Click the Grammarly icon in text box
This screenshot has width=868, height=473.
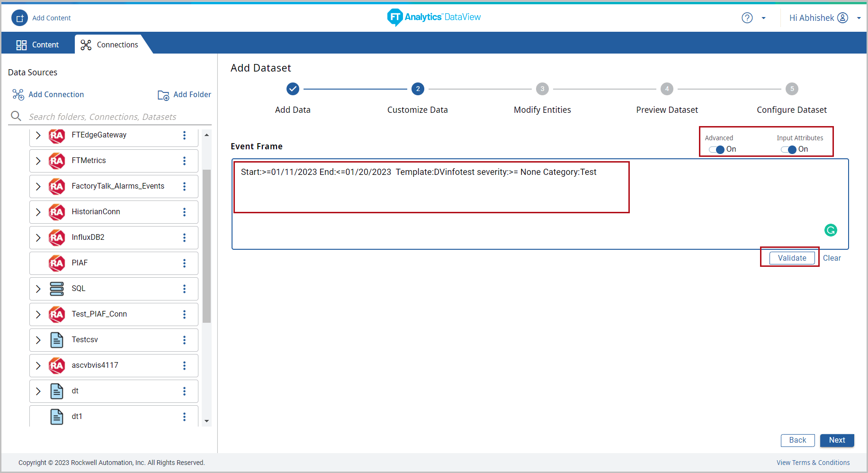point(831,230)
